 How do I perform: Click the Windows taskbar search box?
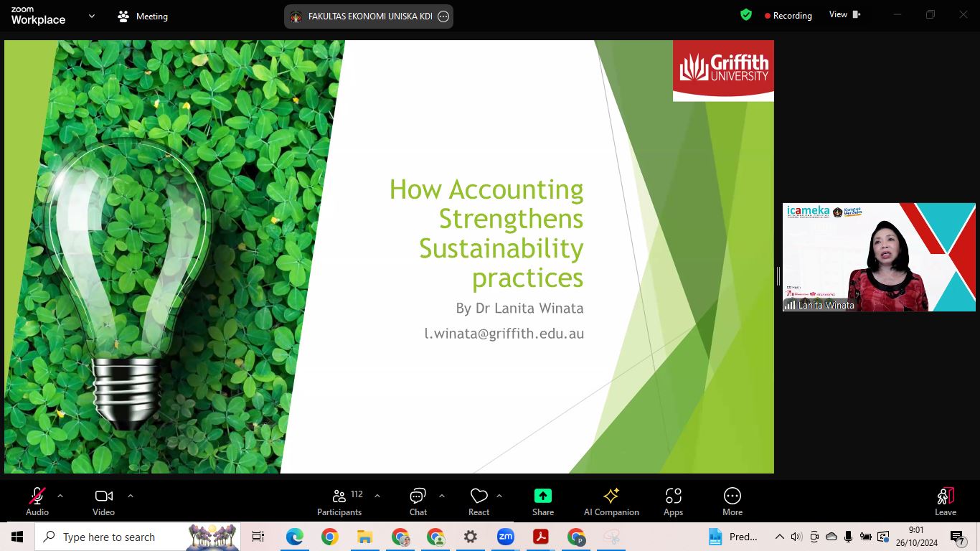(138, 537)
